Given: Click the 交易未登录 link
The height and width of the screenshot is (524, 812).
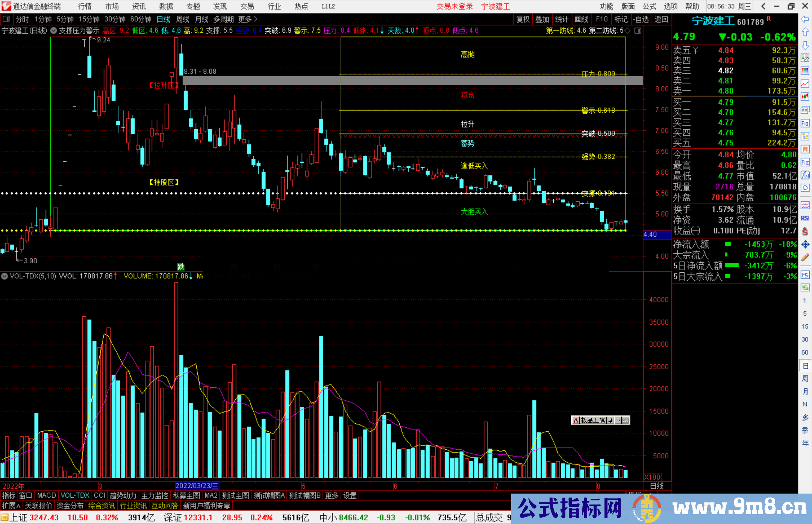Looking at the screenshot, I should tap(454, 6).
